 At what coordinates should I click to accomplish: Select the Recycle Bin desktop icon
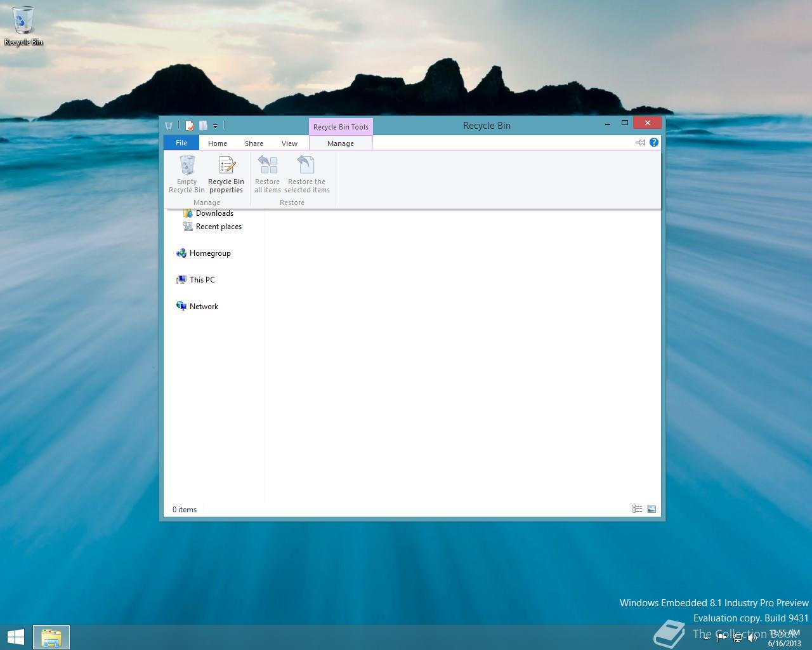(x=23, y=27)
